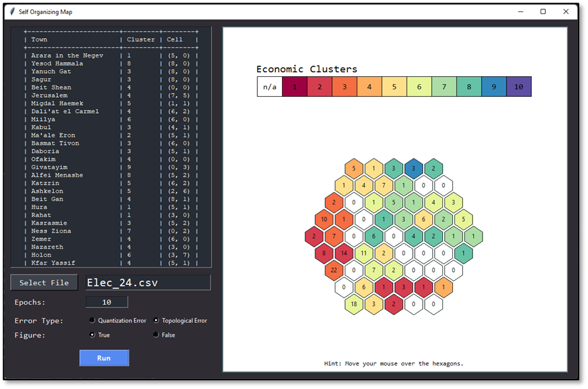The image size is (588, 389).
Task: Click the 'Holon' town row
Action: pos(111,255)
